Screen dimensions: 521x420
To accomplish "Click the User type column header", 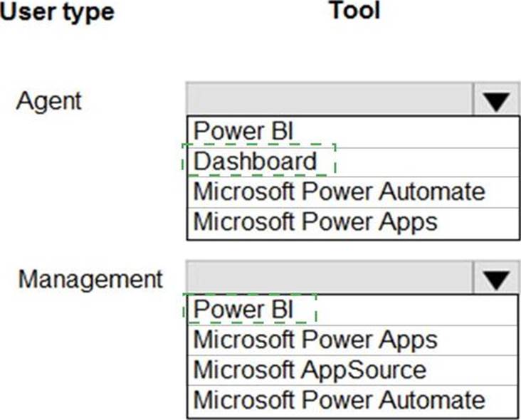I will (57, 12).
